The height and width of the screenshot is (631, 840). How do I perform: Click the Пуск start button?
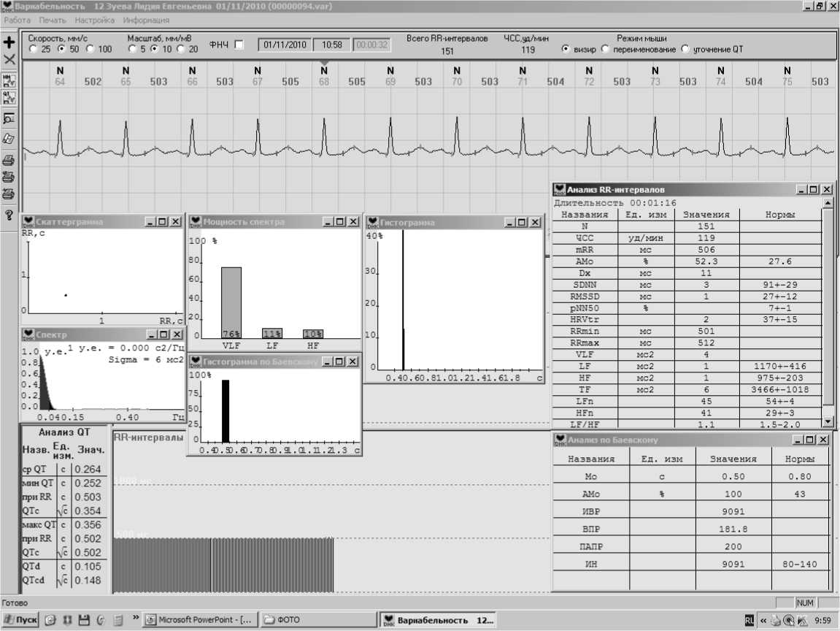[x=20, y=620]
